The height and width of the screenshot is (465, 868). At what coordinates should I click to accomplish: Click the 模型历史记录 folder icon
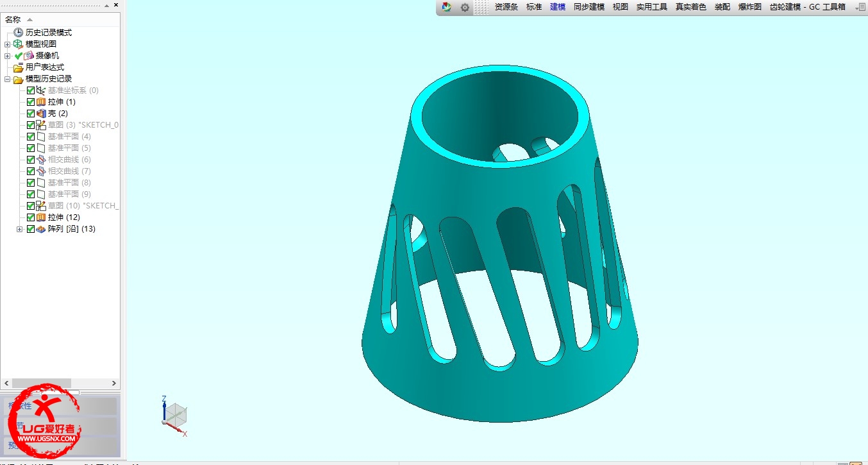(19, 79)
